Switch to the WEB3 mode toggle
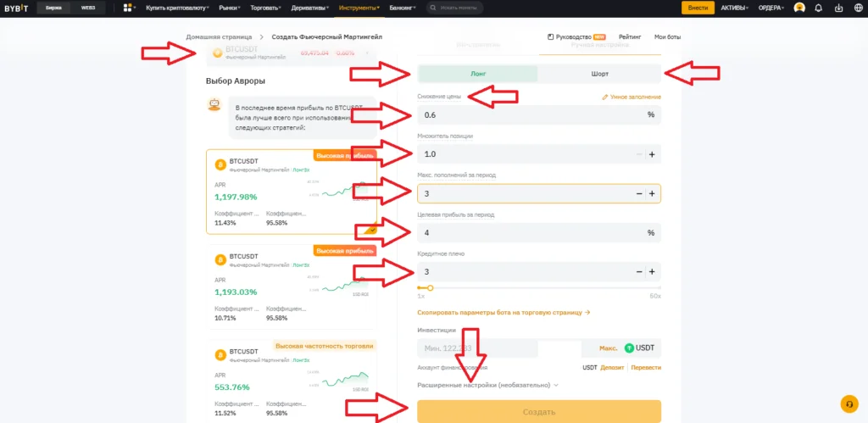Screen dimensions: 868x423 [88, 8]
